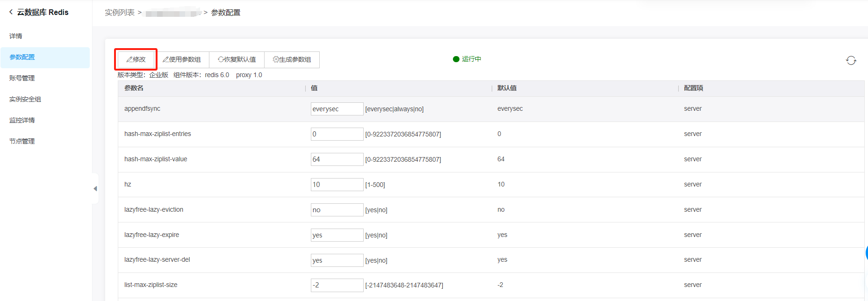
Task: Click the lazyfree-lazy-eviction value field
Action: 337,210
